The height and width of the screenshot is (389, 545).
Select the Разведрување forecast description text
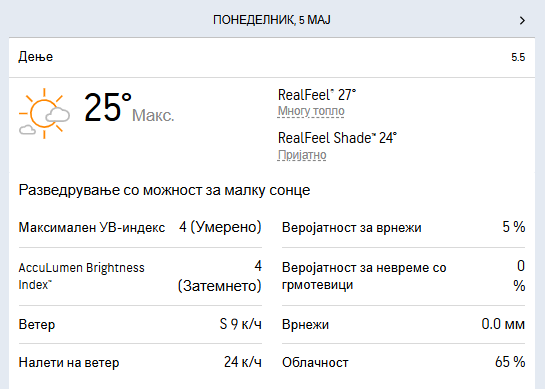(x=164, y=190)
